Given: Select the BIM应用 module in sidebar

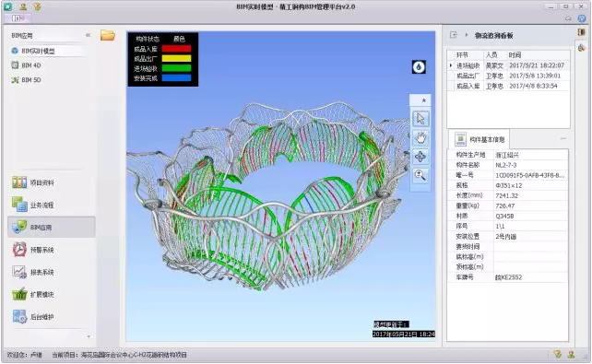Looking at the screenshot, I should pyautogui.click(x=52, y=227).
